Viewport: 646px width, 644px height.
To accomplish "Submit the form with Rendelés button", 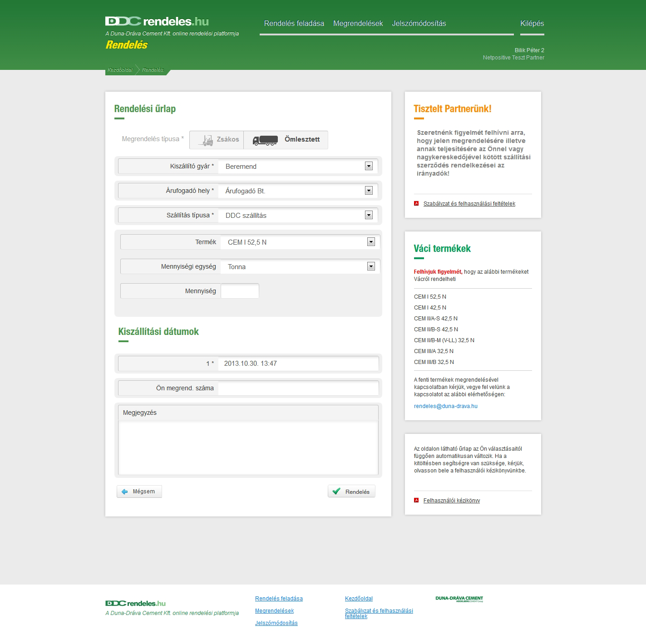I will point(351,492).
